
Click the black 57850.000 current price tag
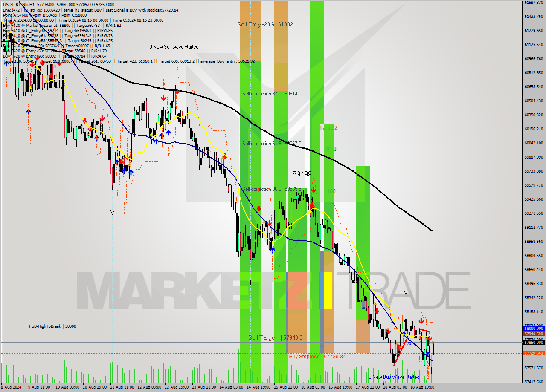click(534, 342)
